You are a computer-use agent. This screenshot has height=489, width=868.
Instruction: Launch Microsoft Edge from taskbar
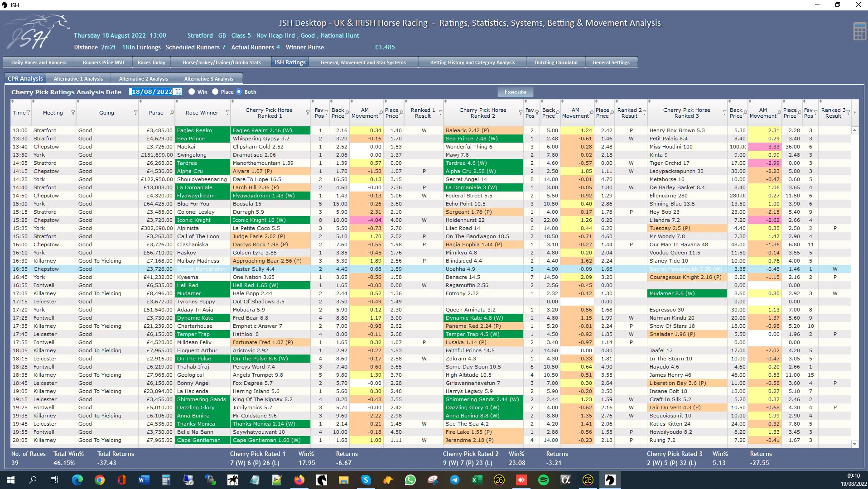pyautogui.click(x=77, y=480)
